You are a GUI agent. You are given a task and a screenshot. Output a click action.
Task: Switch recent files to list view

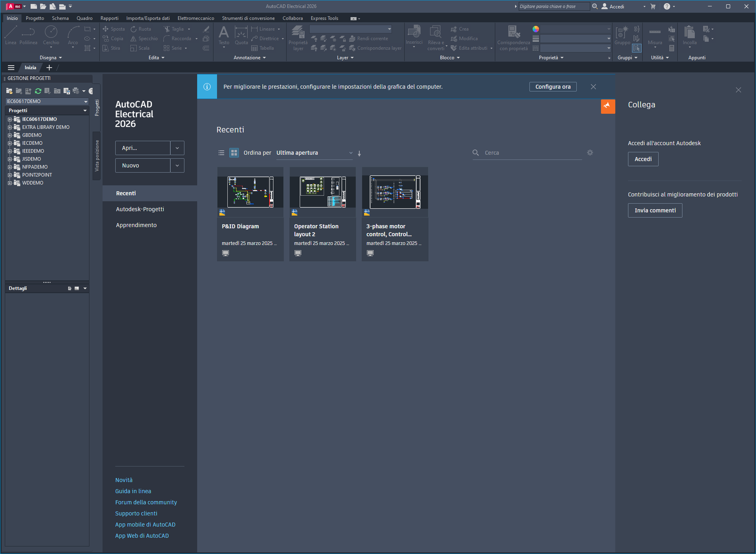(221, 153)
